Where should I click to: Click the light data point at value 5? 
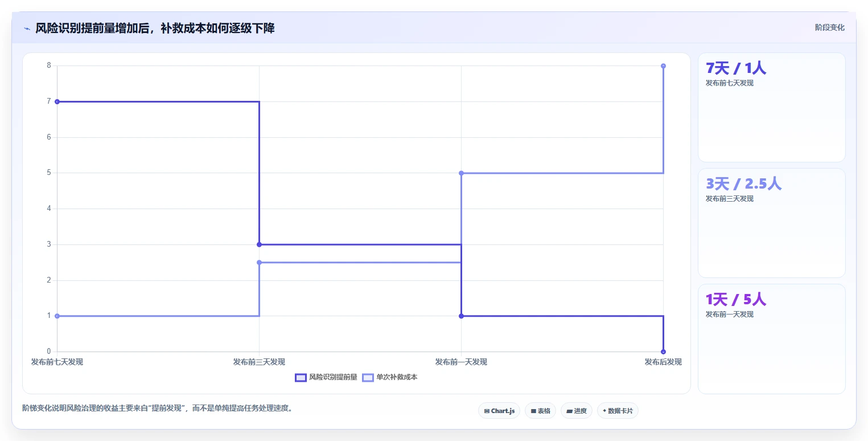click(x=461, y=173)
